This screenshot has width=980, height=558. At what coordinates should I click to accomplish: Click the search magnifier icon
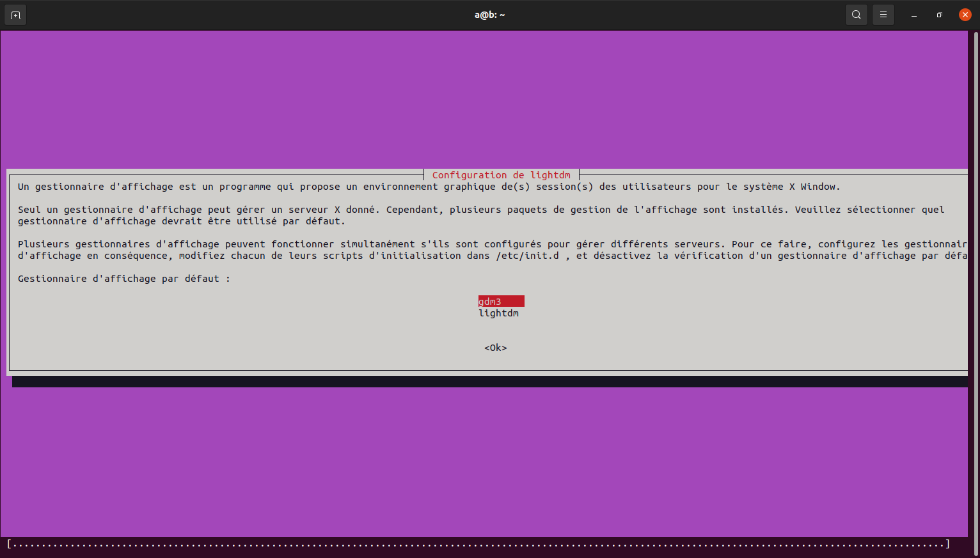[x=856, y=15]
